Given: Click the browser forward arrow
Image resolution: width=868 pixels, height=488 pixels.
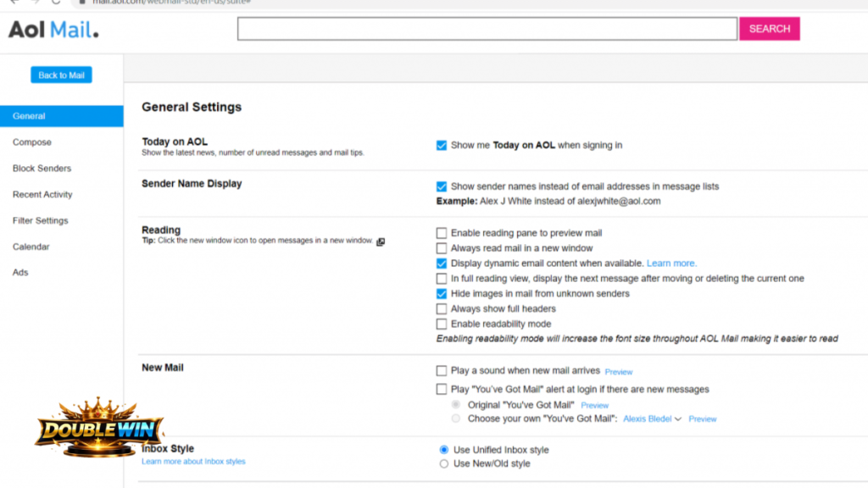Looking at the screenshot, I should pyautogui.click(x=35, y=3).
